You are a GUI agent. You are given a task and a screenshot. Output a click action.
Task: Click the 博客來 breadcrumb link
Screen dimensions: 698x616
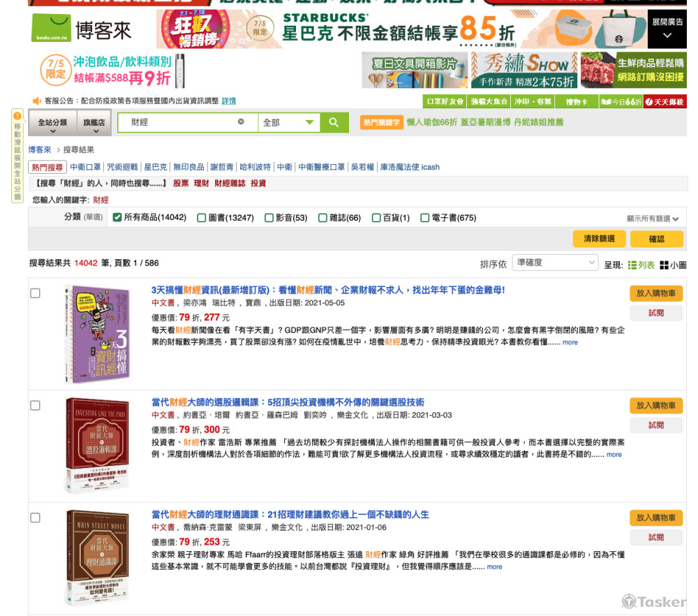pyautogui.click(x=40, y=149)
